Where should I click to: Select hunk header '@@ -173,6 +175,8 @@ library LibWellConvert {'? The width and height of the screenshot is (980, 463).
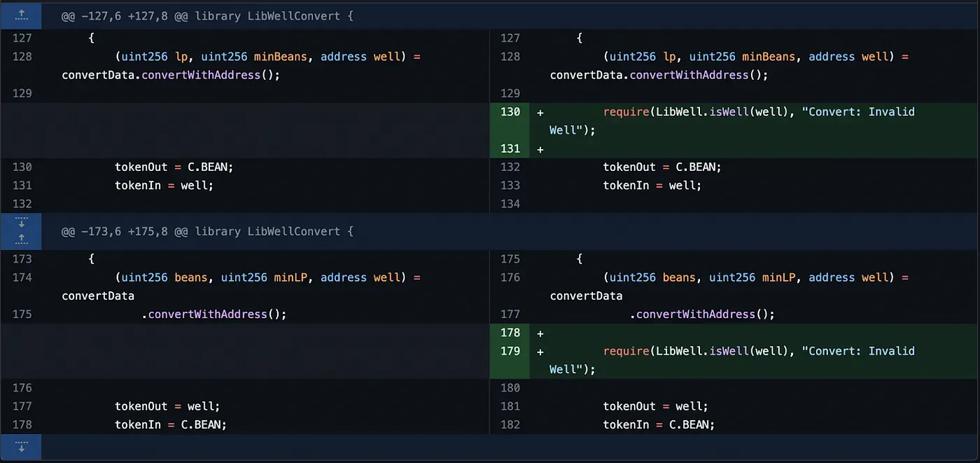point(208,231)
